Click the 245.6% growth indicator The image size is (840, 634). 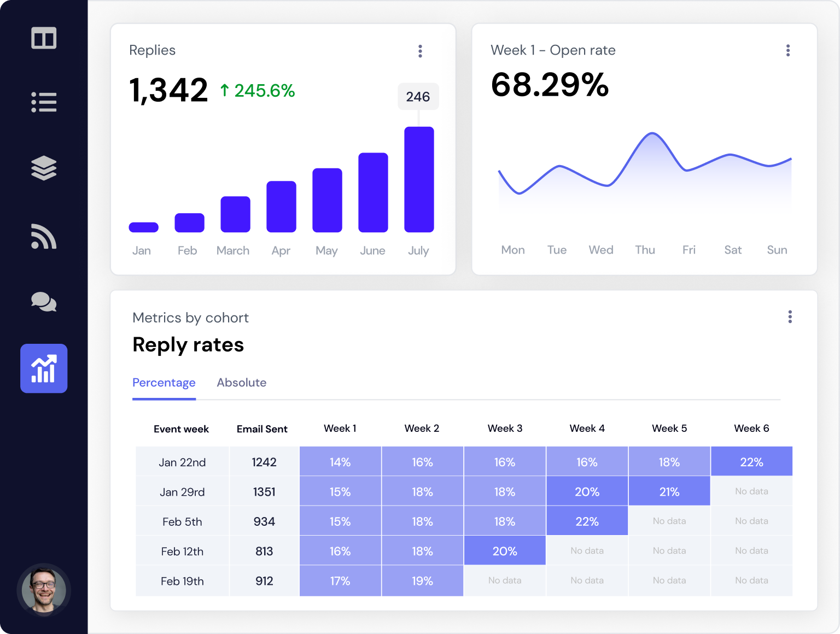(257, 90)
